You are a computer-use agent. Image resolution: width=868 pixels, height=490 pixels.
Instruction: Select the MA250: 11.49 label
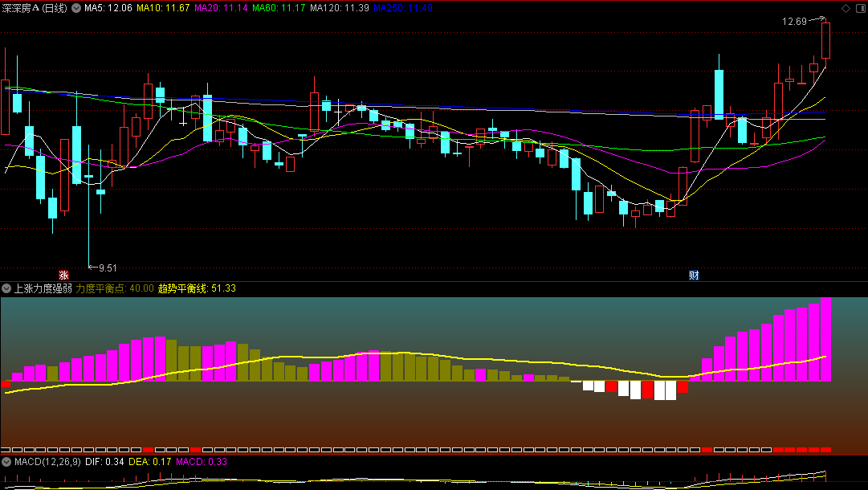coord(403,8)
